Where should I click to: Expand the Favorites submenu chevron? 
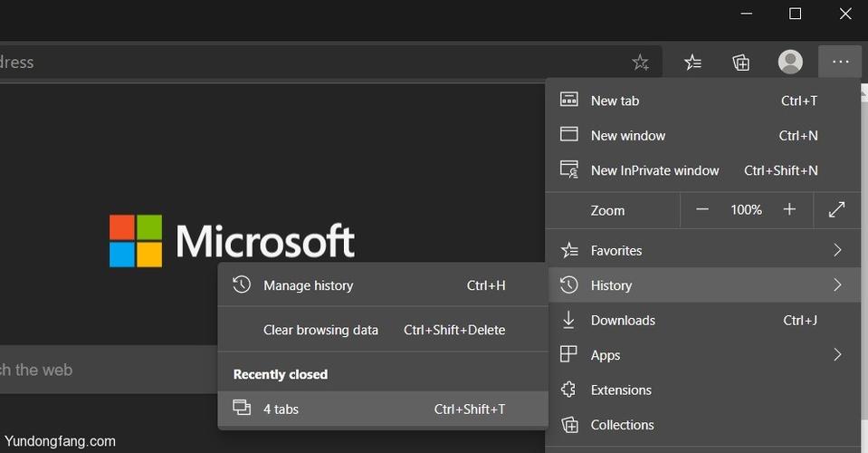(x=837, y=250)
